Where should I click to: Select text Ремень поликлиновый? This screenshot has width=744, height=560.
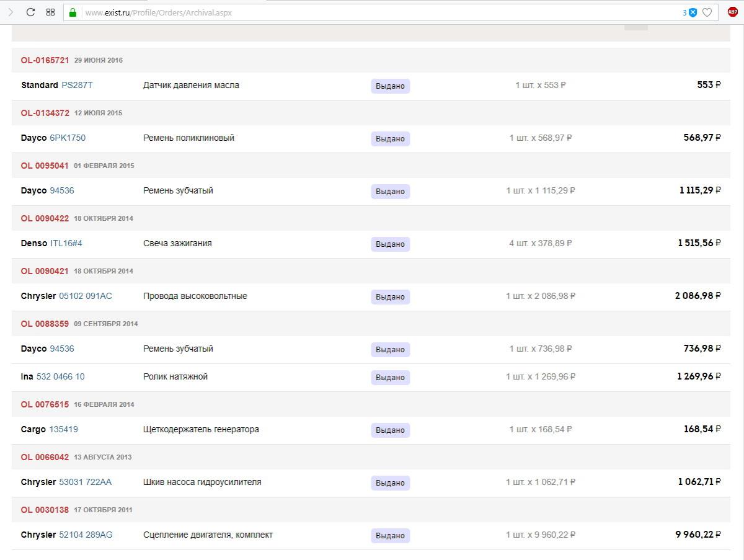(x=188, y=138)
